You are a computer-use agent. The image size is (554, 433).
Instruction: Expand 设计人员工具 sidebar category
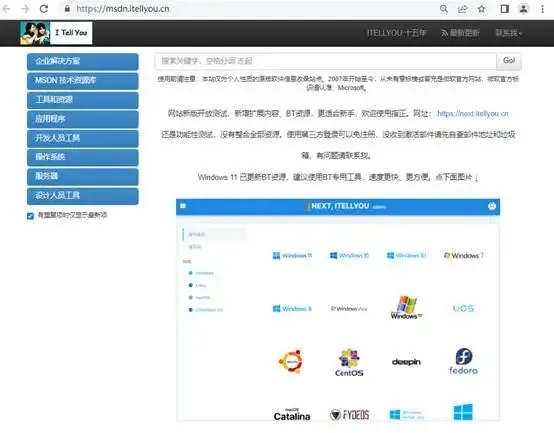click(x=83, y=196)
